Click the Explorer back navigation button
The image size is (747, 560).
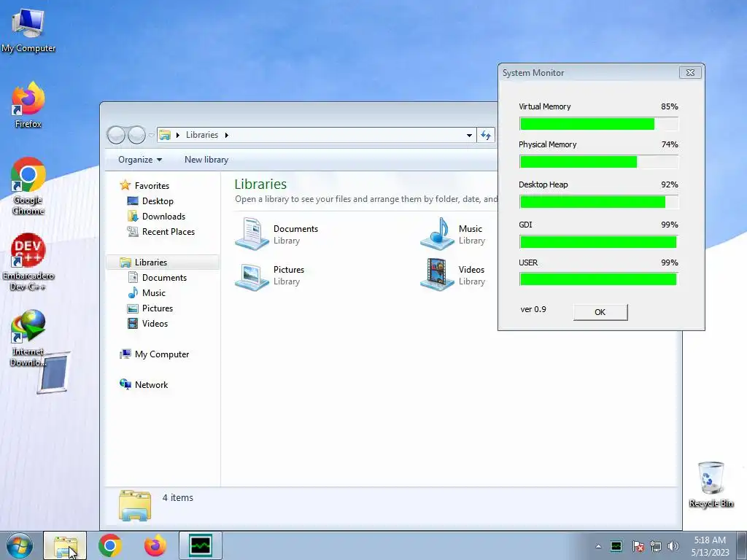(x=116, y=135)
